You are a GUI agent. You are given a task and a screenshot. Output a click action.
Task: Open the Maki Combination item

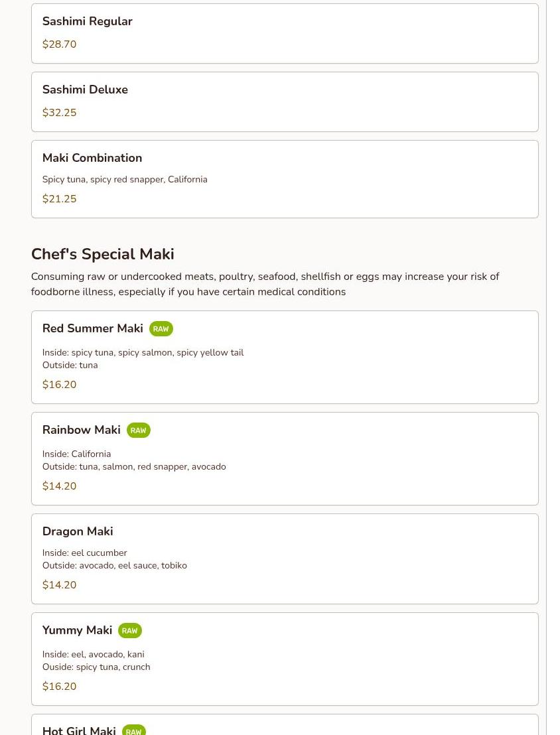[x=92, y=158]
